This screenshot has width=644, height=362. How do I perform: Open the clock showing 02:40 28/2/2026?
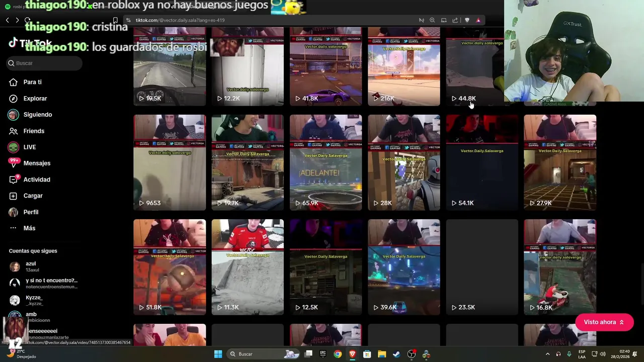(620, 354)
